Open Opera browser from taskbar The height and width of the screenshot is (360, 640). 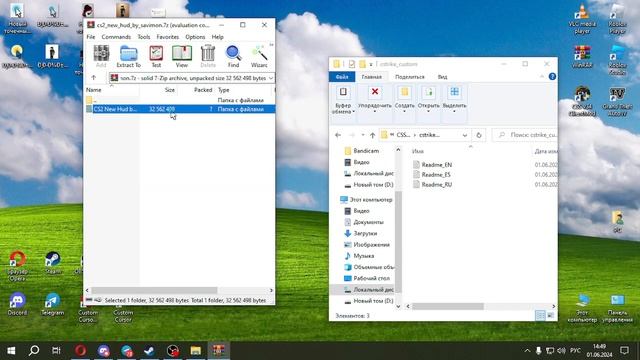(x=80, y=350)
